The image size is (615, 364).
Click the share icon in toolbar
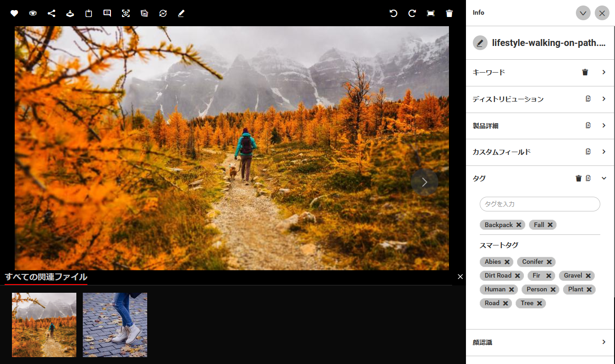pos(52,13)
